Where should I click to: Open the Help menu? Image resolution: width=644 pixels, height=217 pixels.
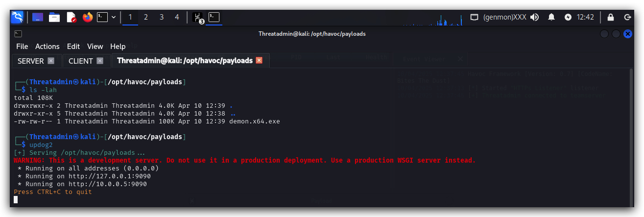[x=118, y=47]
